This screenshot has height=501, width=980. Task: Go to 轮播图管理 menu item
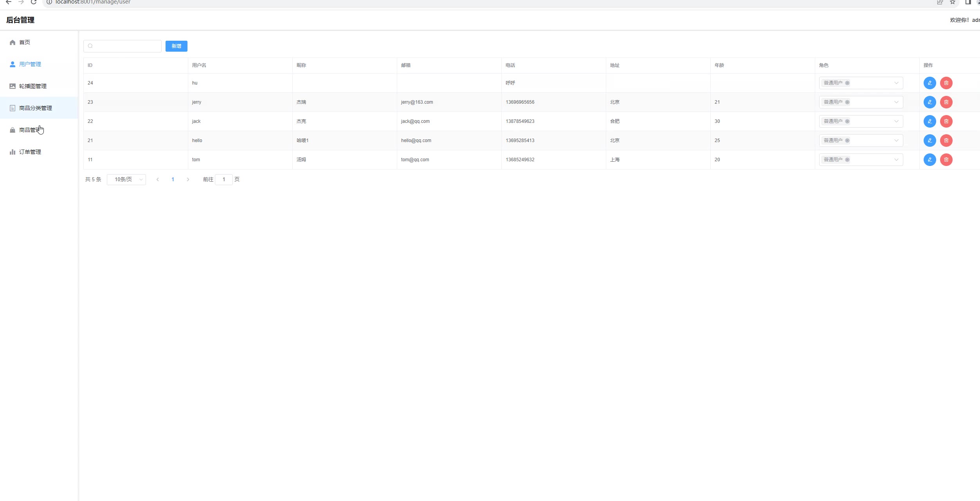(39, 86)
